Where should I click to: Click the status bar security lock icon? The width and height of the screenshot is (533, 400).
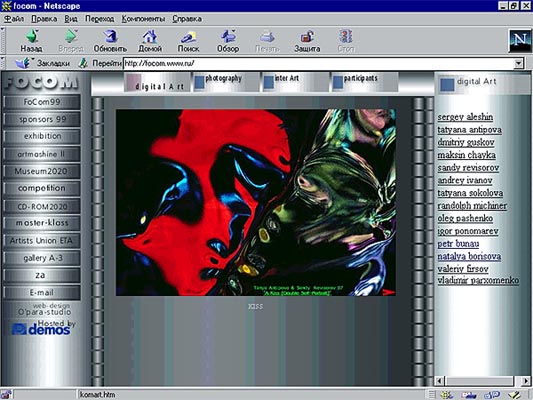coord(6,394)
